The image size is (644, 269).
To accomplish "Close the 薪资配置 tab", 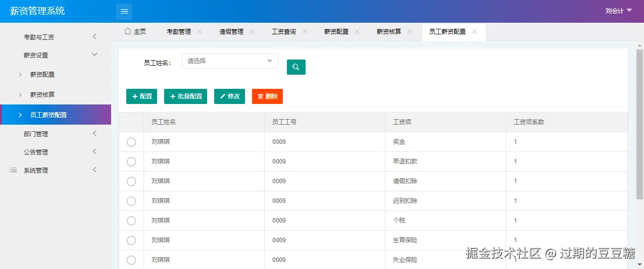I will click(357, 31).
